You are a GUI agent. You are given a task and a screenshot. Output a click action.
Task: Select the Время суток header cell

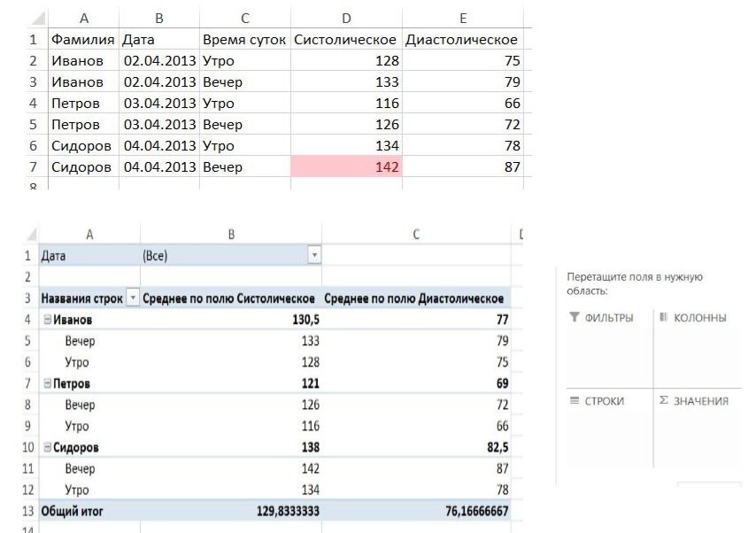click(244, 40)
